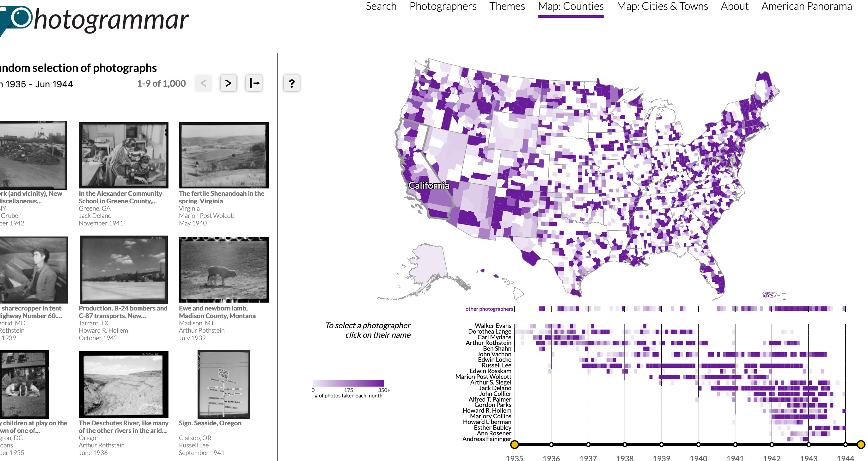
Task: Open the Ewe and newborn lamb photo
Action: tap(223, 270)
